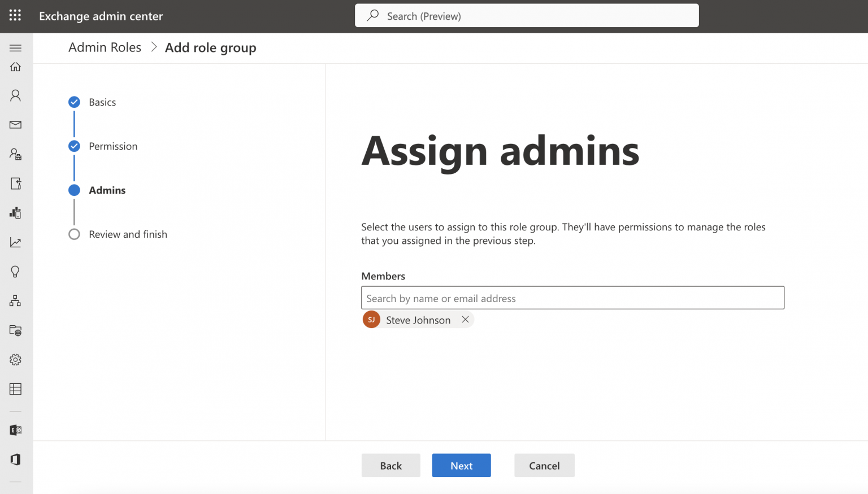Screen dimensions: 868x494
Task: Select the Recipients person icon
Action: coord(15,95)
